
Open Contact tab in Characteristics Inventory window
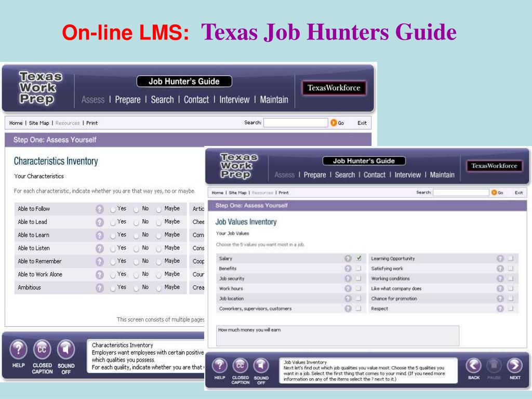click(196, 100)
